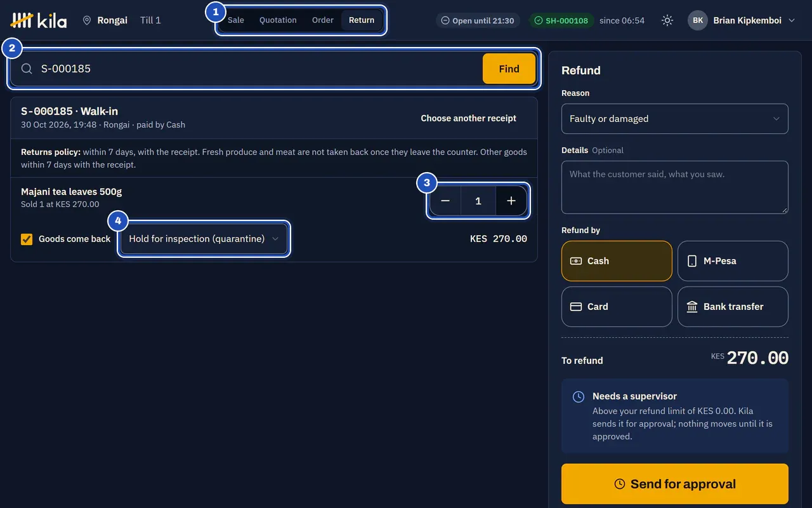
Task: Select Bank transfer refund option
Action: tap(733, 307)
